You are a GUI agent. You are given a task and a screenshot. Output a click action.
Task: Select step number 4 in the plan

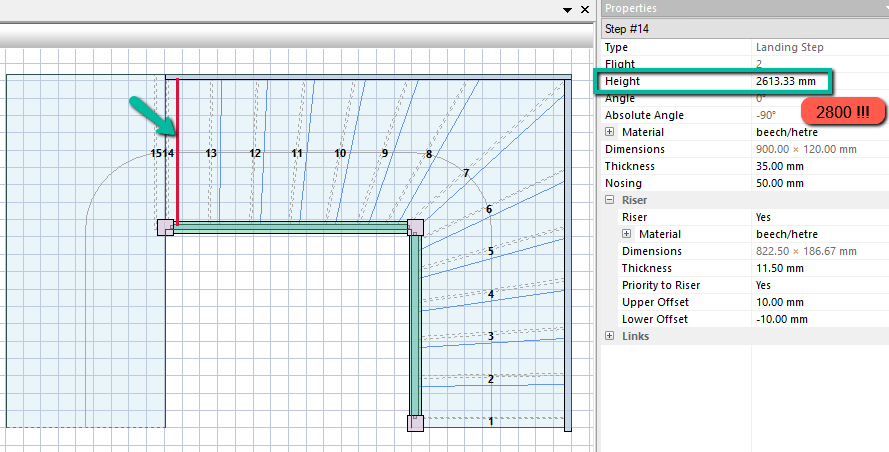click(x=491, y=294)
